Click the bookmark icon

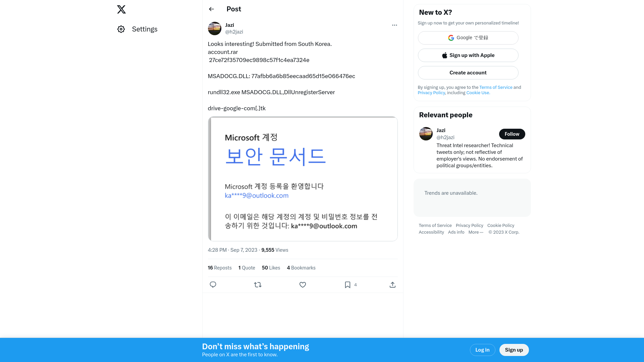tap(347, 285)
